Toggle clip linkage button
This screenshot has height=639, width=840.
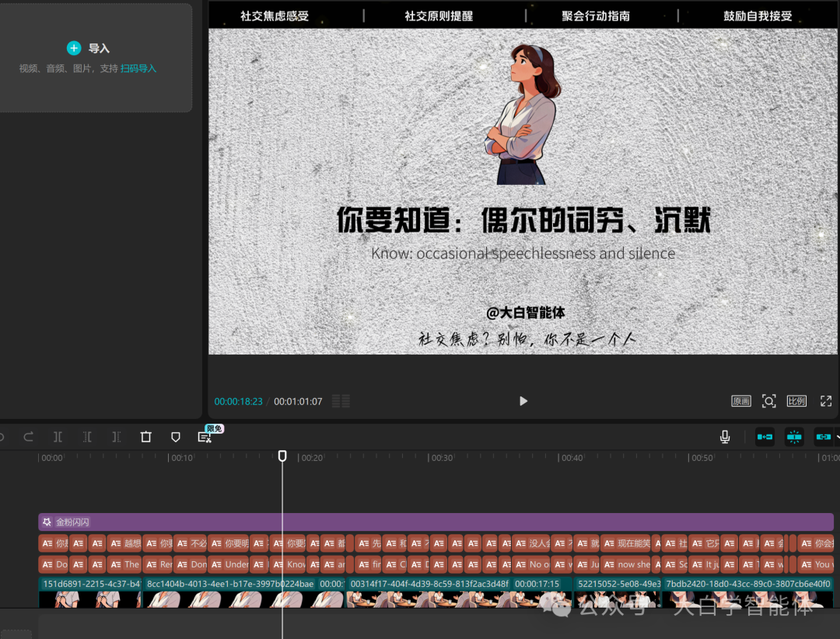click(x=824, y=437)
